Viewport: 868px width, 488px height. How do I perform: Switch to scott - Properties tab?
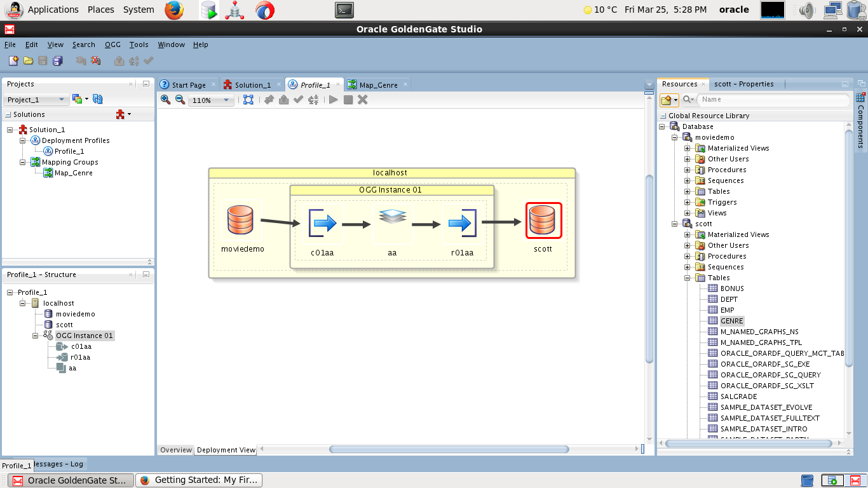click(743, 84)
